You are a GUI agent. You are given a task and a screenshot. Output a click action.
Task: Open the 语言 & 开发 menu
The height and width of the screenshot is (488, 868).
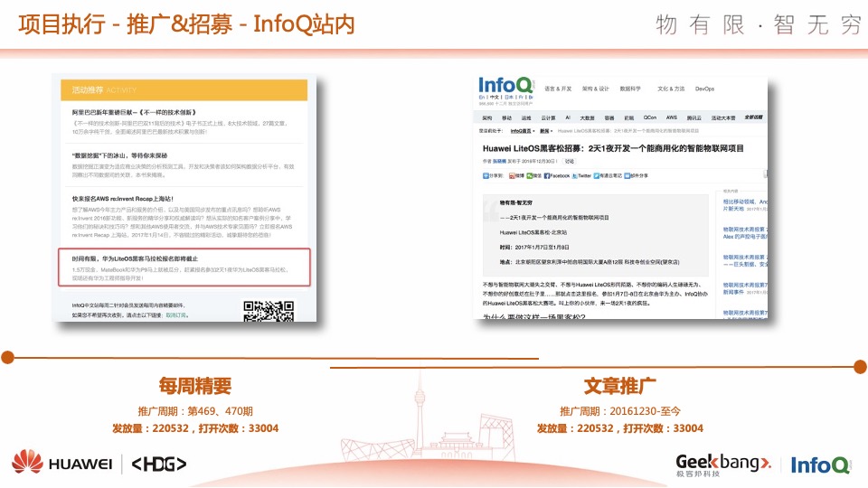click(x=558, y=89)
